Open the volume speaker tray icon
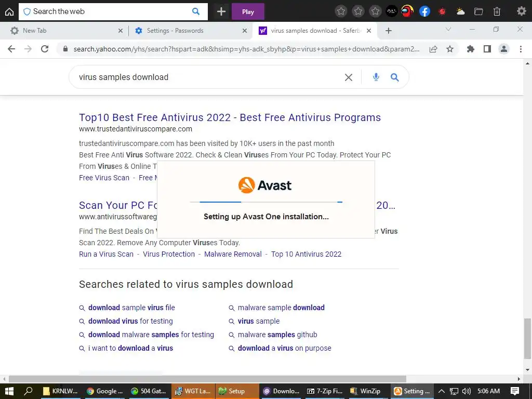The width and height of the screenshot is (532, 399). click(467, 391)
